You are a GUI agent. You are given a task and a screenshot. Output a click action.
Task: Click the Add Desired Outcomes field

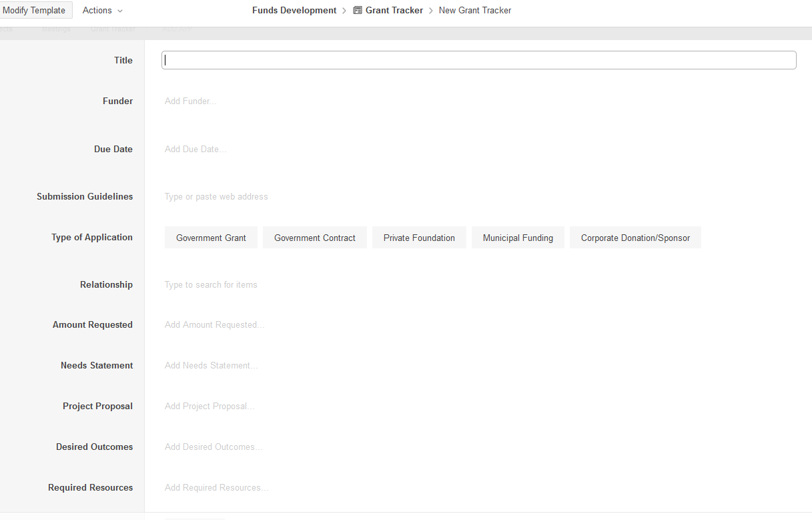coord(214,447)
